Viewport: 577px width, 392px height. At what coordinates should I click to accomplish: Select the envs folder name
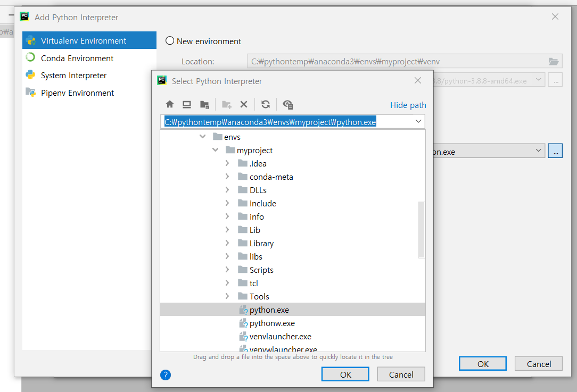tap(232, 137)
